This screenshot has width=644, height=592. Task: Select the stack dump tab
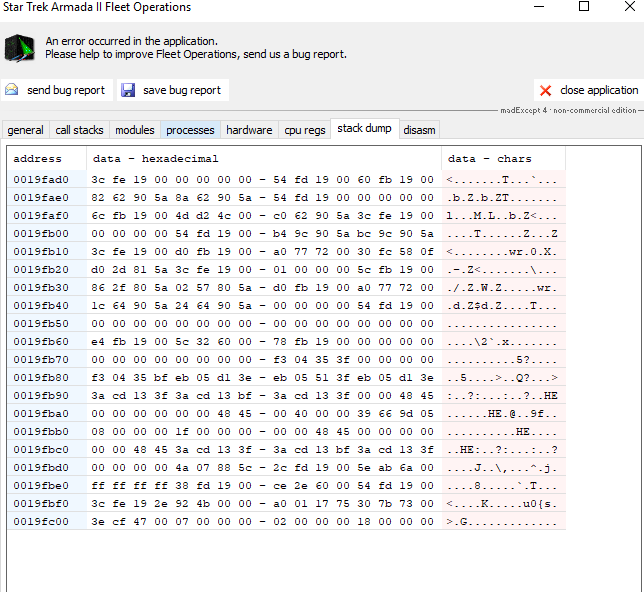point(365,129)
